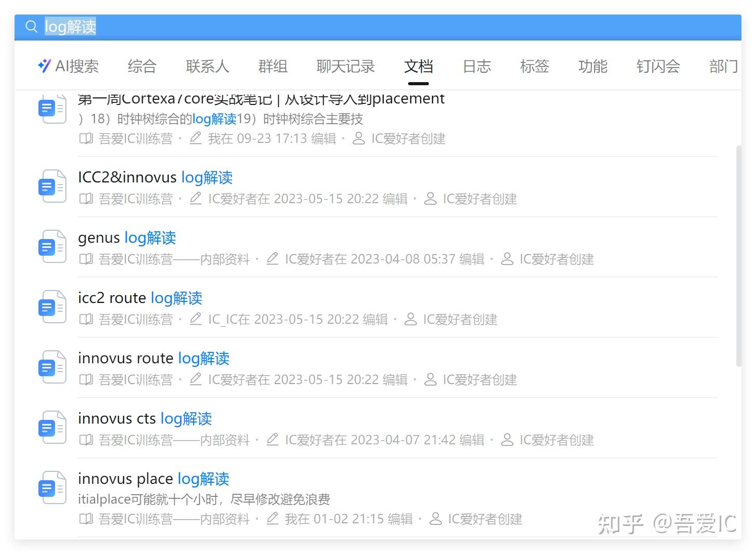Image resolution: width=756 pixels, height=554 pixels.
Task: Open the 钉闪会 tab
Action: point(657,67)
